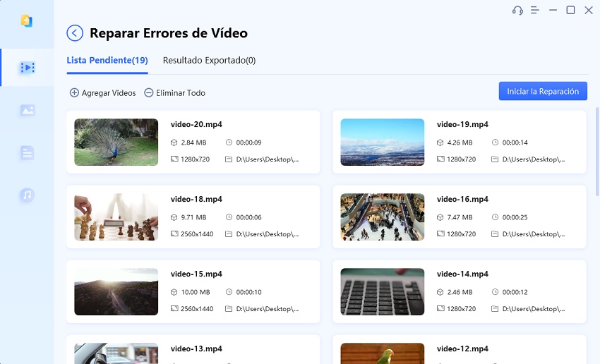Click the minus icon beside Eliminar Todo
This screenshot has height=364, width=600.
[x=148, y=93]
